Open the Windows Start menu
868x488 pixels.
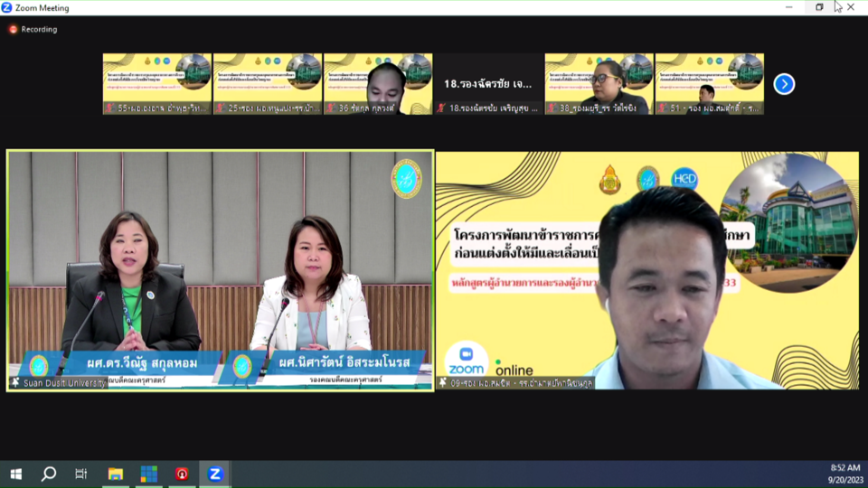[x=16, y=474]
